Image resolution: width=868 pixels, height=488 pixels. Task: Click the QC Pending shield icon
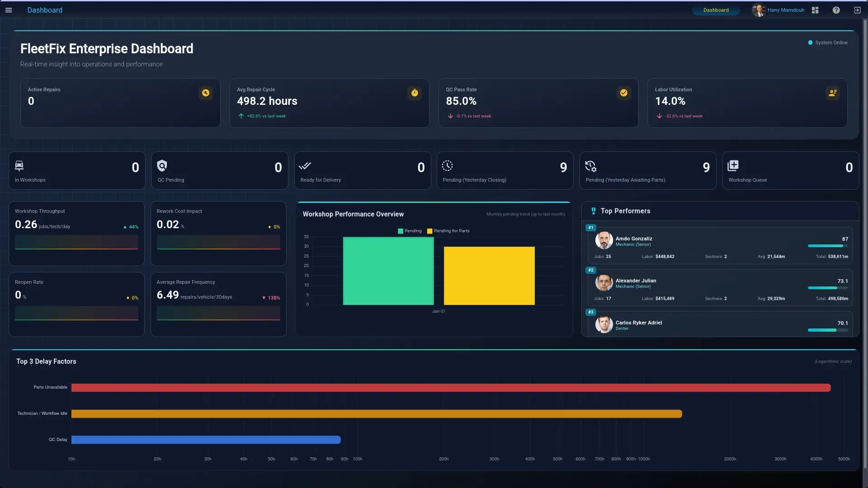click(x=162, y=166)
